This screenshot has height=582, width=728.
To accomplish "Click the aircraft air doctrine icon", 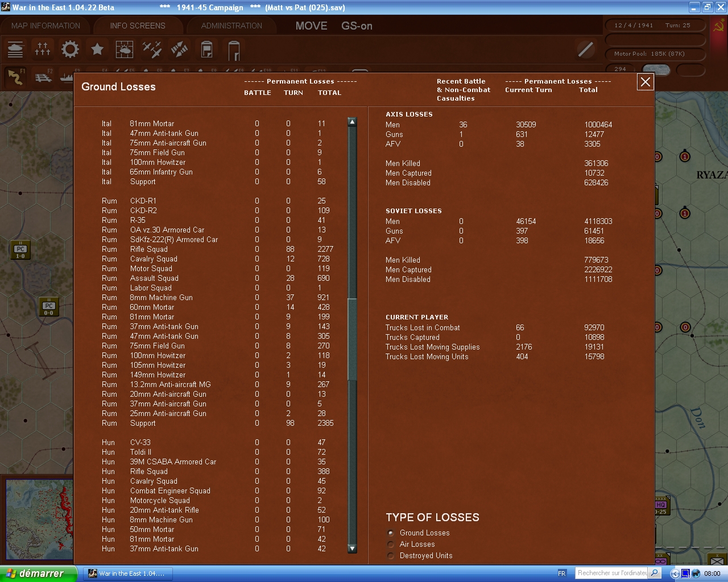I will 152,49.
